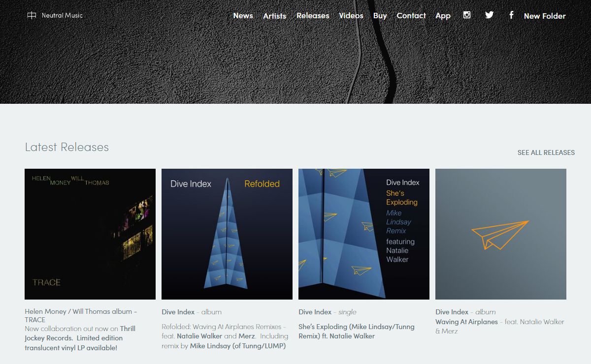
Task: Follow the Mike Lindsay (of Tunng/LUMP) link
Action: coord(238,346)
